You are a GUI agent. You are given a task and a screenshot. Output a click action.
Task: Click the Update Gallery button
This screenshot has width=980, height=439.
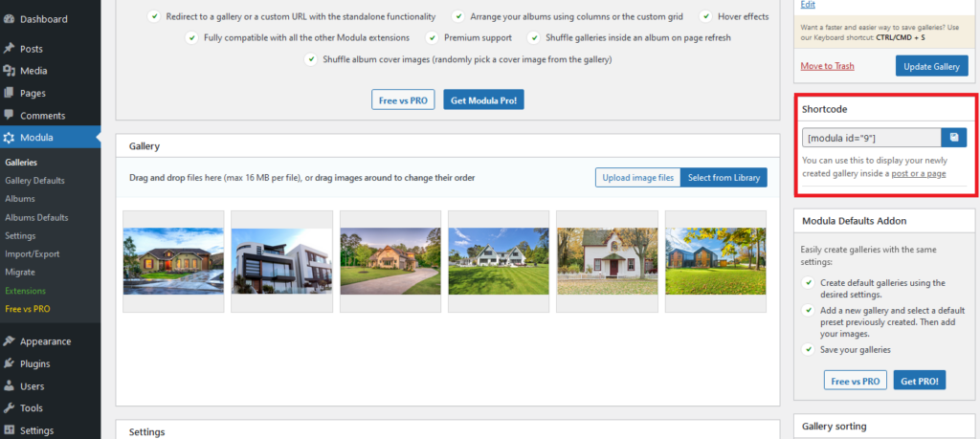point(932,66)
